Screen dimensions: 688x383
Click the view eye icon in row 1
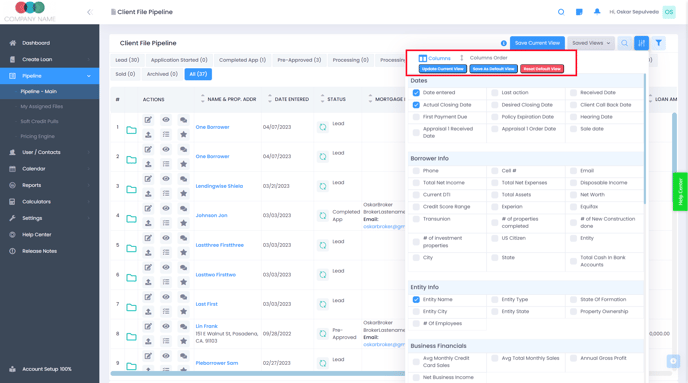166,120
